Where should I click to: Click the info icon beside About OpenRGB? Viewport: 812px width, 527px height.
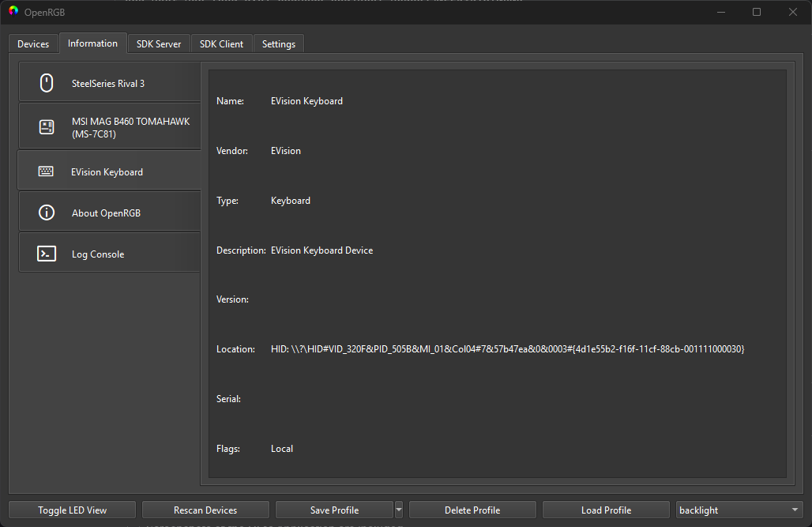click(x=47, y=213)
